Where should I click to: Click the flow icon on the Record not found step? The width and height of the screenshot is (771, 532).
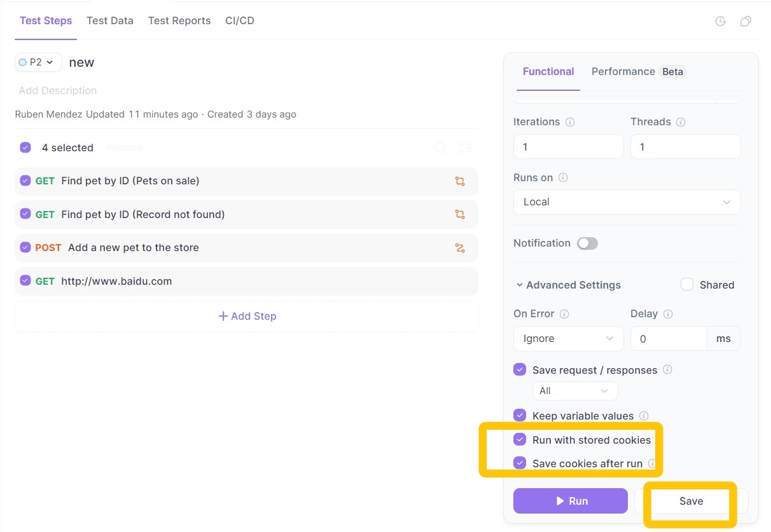pos(460,215)
